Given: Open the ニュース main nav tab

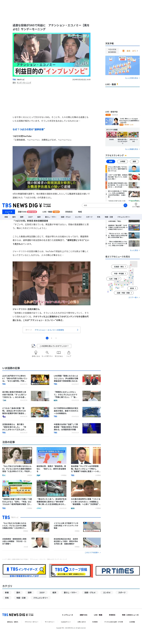Looking at the screenshot, I should click(8, 212).
